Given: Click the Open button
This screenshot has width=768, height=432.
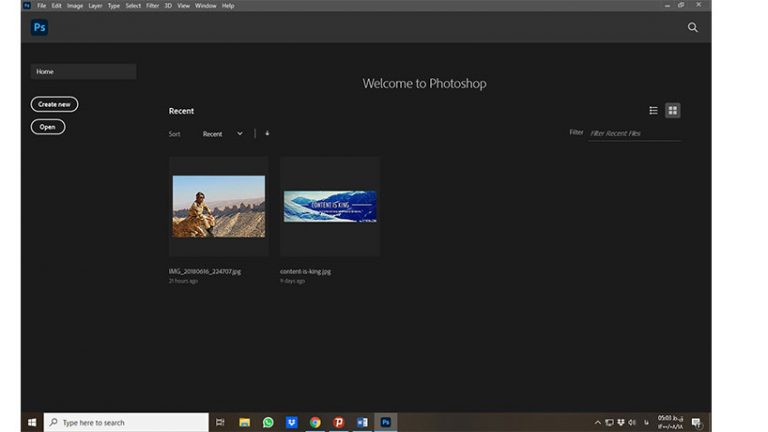Looking at the screenshot, I should (x=48, y=127).
